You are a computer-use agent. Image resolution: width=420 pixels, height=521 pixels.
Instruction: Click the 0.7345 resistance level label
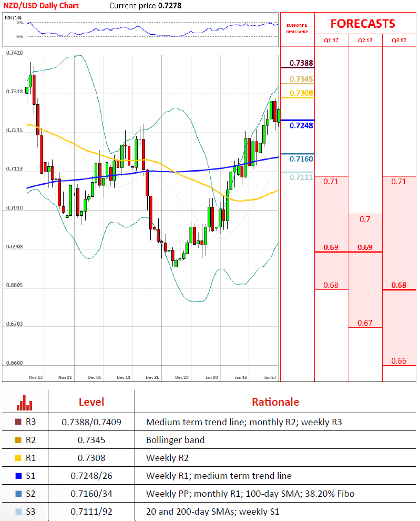click(x=301, y=79)
